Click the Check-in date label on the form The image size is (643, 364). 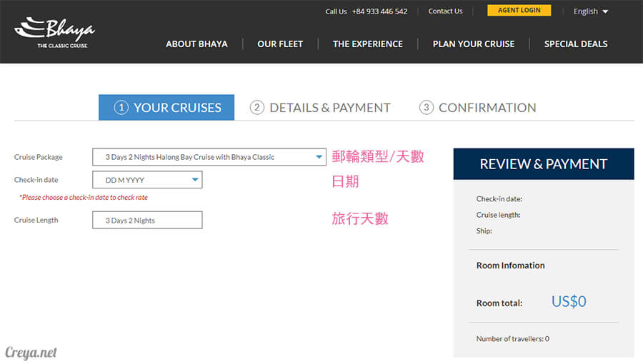(36, 180)
